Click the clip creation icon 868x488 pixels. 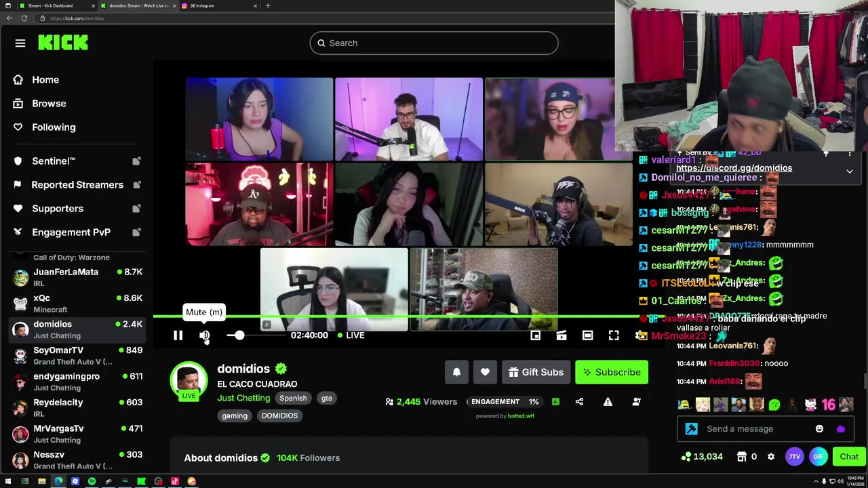click(561, 335)
